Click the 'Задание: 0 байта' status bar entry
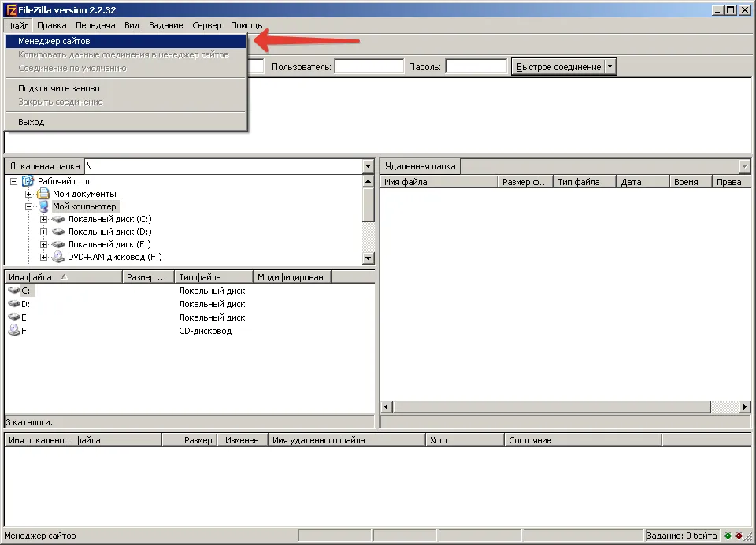Screen dimensions: 756x545 pos(682,536)
